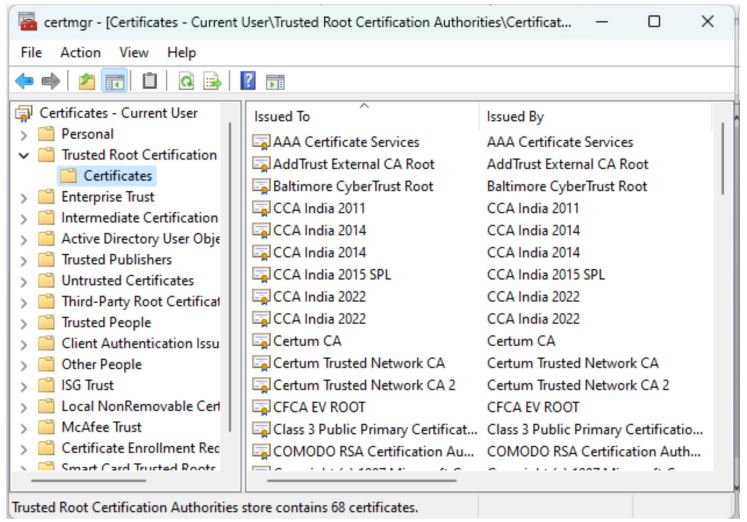Click the AAA Certificate Services certificate icon

pyautogui.click(x=261, y=142)
